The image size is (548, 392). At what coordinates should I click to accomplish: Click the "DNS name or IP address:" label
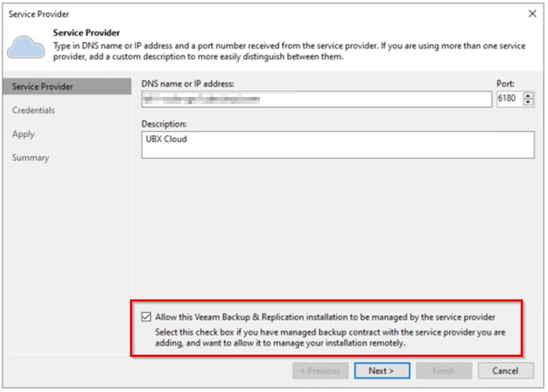click(187, 84)
